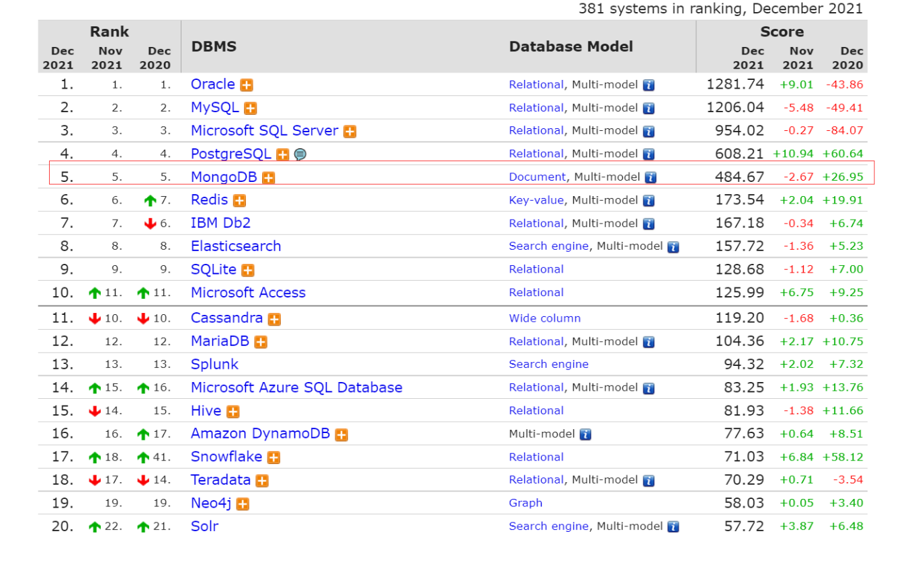Screen dimensions: 924x562
Task: Click the orange plus icon beside PostgreSQL
Action: (283, 154)
